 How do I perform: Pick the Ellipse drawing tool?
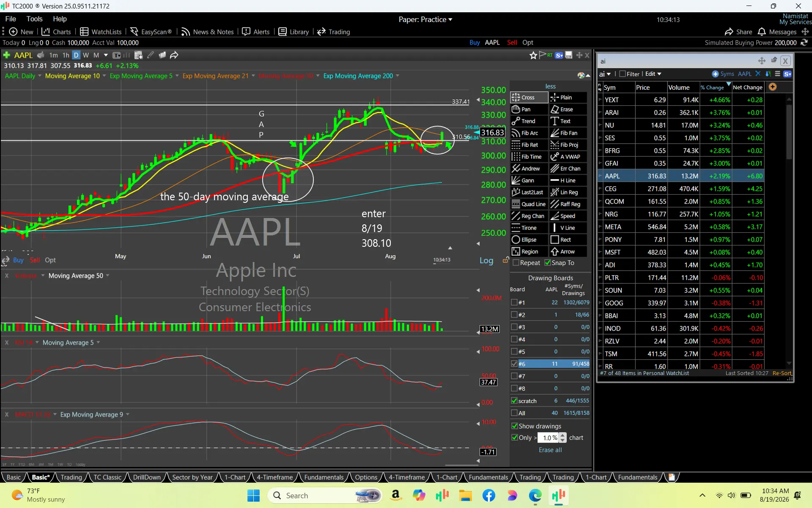[529, 240]
